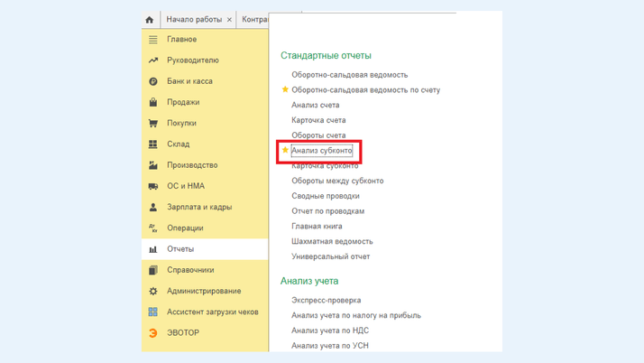Open Анализ учета по НДС

pyautogui.click(x=330, y=330)
